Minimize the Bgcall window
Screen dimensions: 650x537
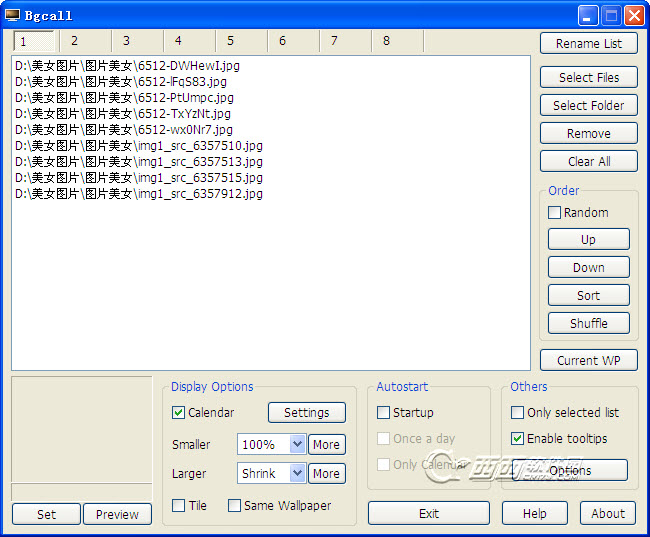tap(588, 16)
